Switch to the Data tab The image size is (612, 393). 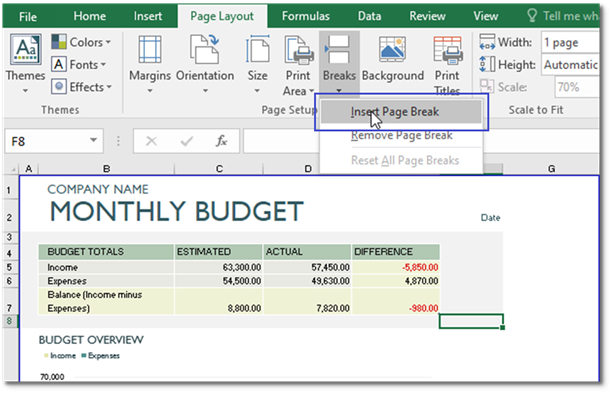(369, 16)
